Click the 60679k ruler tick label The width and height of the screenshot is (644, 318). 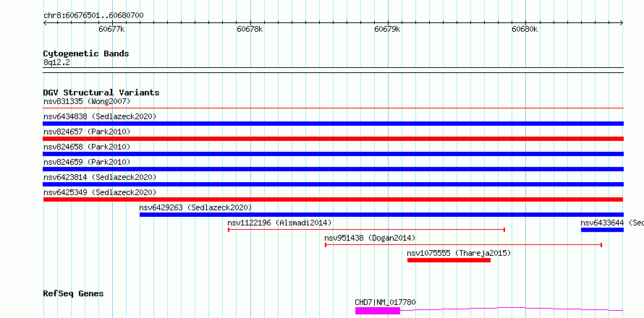(x=387, y=29)
